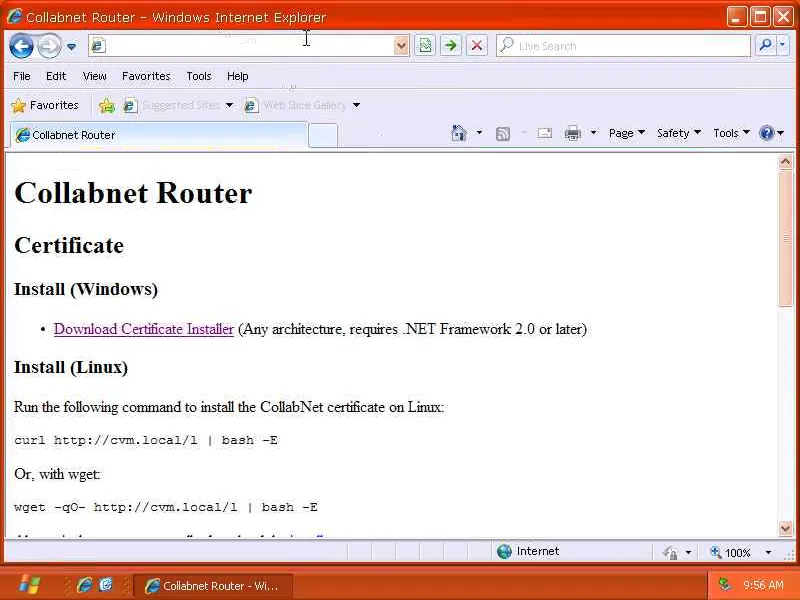Screen dimensions: 800x600
Task: Open the Tools command bar menu
Action: tap(731, 133)
